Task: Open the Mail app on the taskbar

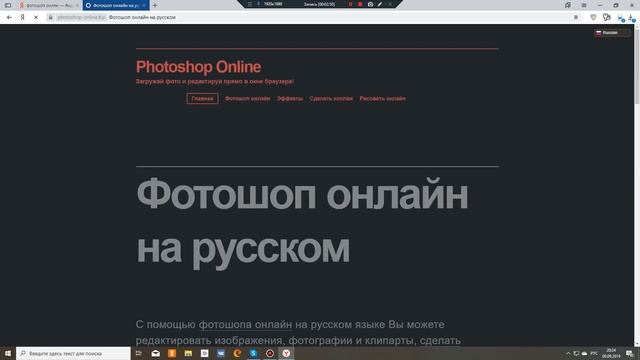Action: pyautogui.click(x=156, y=353)
